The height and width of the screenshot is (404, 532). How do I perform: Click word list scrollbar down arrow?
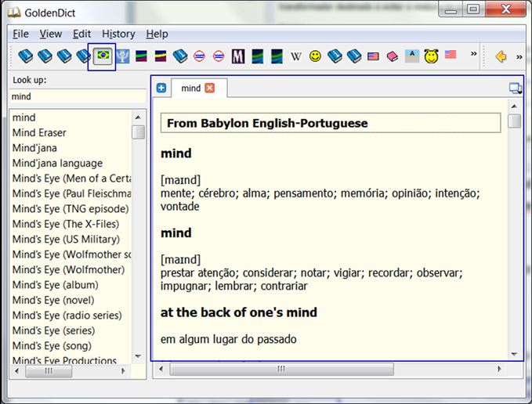point(138,356)
